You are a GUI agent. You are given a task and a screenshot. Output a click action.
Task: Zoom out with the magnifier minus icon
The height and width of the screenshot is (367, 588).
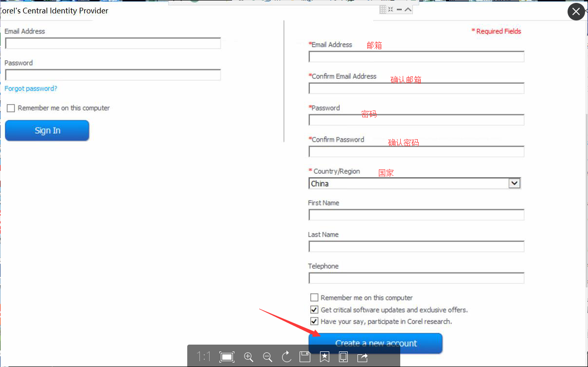(267, 357)
